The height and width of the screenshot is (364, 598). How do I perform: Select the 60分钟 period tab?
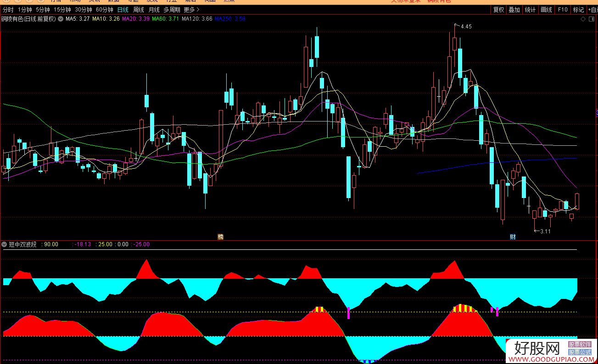pyautogui.click(x=105, y=10)
